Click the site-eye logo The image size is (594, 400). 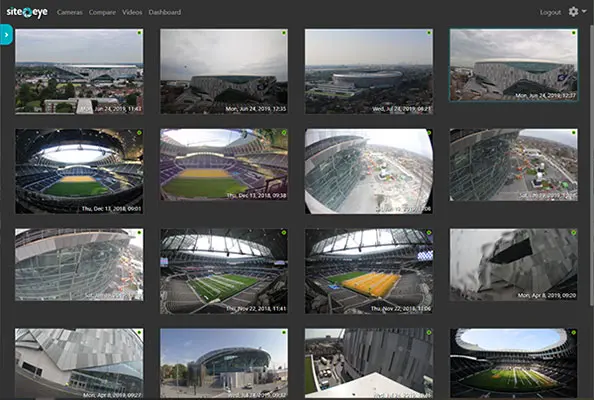[x=27, y=12]
